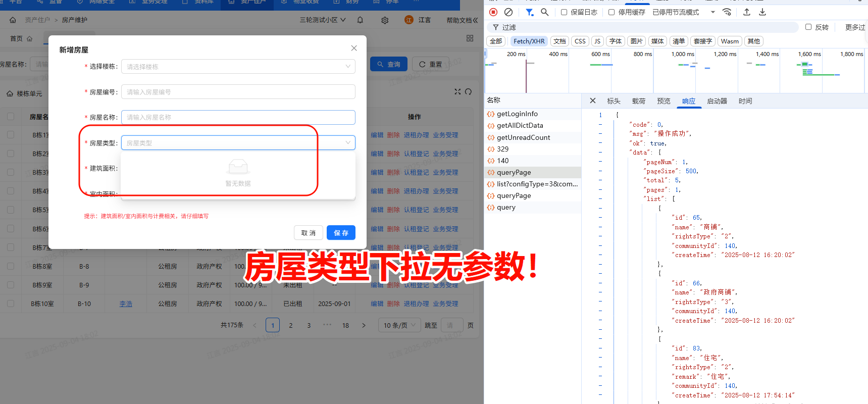The height and width of the screenshot is (404, 868).
Task: Click 认租登记 in the B栋3室 row
Action: point(416,173)
